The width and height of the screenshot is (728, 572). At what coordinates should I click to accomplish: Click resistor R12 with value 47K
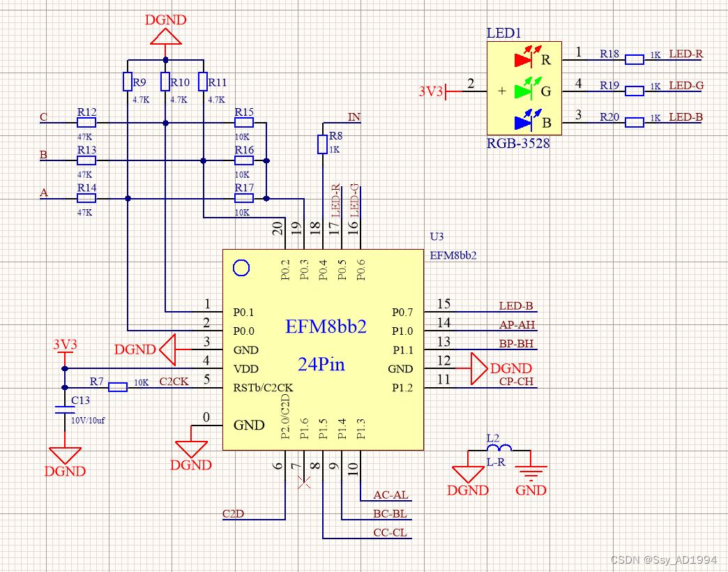coord(86,121)
